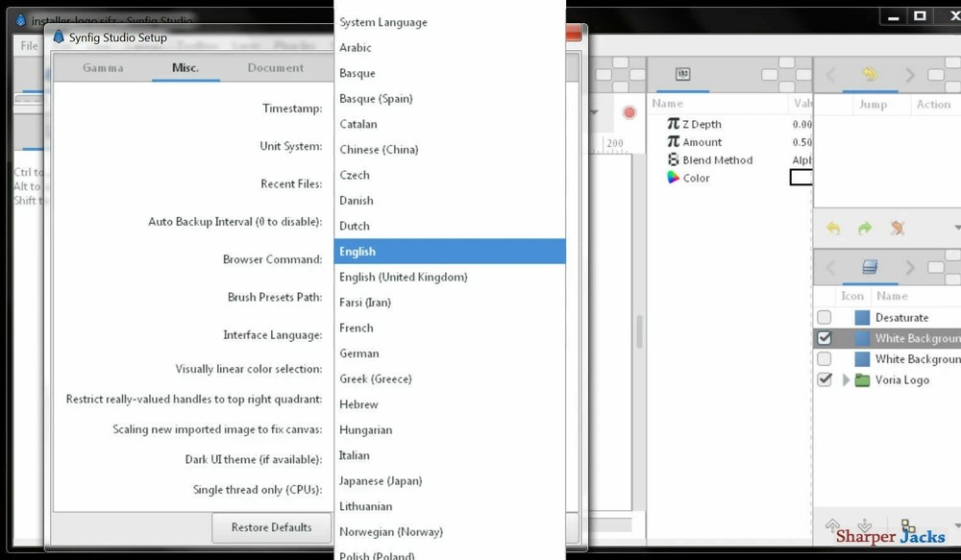
Task: Select the highlighted English entry
Action: click(450, 252)
